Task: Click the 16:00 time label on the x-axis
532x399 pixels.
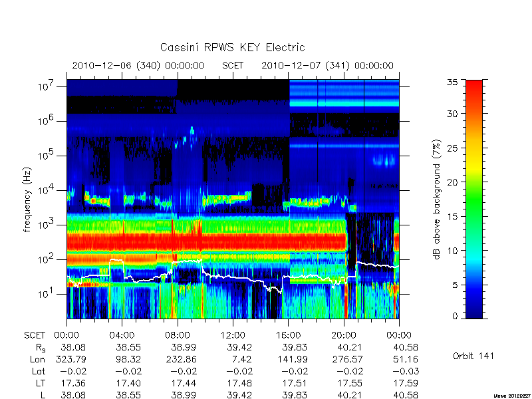Action: [x=288, y=335]
